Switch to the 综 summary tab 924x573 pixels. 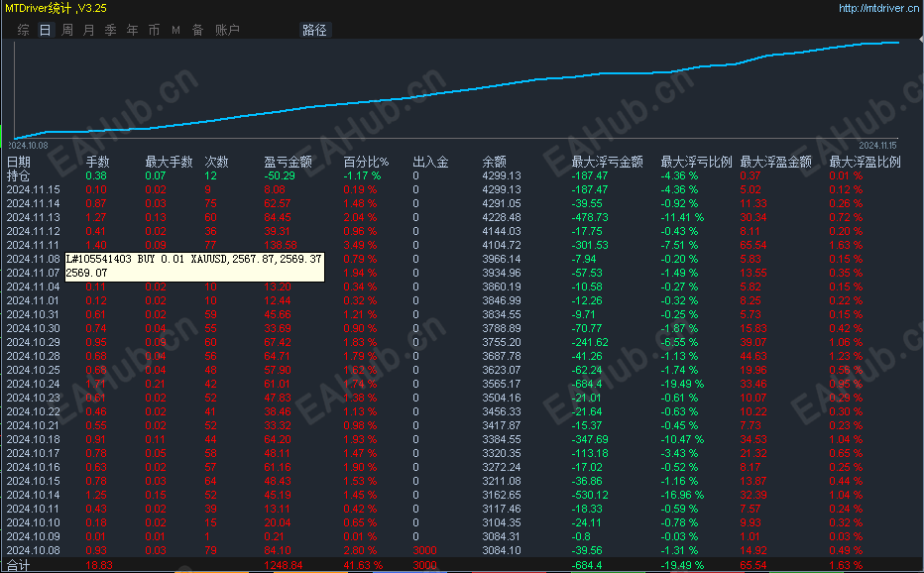pos(24,30)
